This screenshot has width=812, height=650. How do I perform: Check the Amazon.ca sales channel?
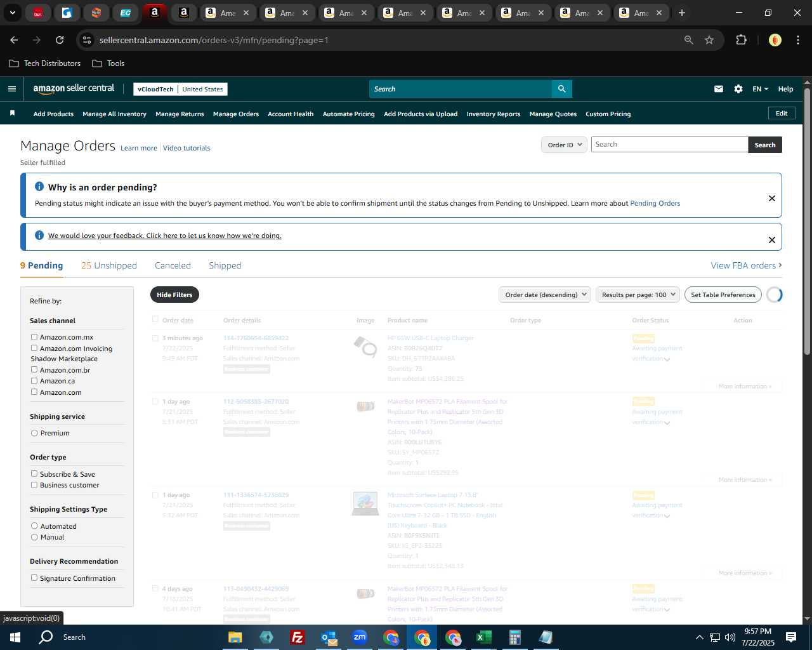coord(34,381)
